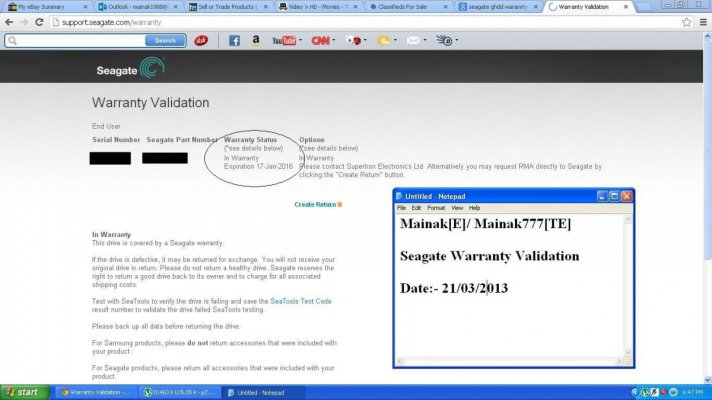Open Notepad Help menu
The image size is (712, 400).
[475, 208]
